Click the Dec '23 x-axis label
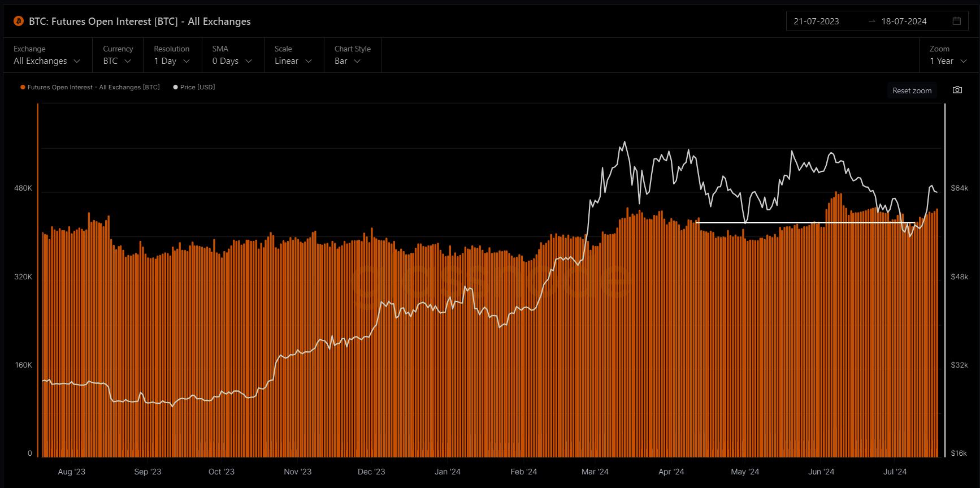The width and height of the screenshot is (980, 488). (x=371, y=472)
